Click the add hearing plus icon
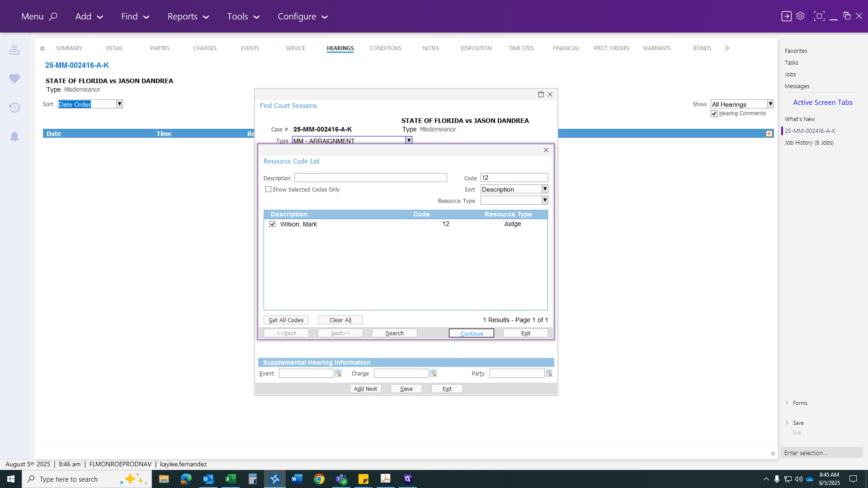The width and height of the screenshot is (868, 488). point(769,134)
